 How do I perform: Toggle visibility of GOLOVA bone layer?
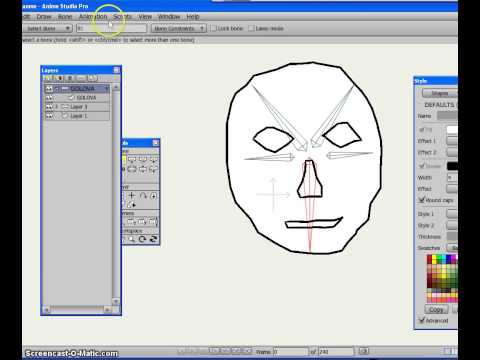click(49, 89)
